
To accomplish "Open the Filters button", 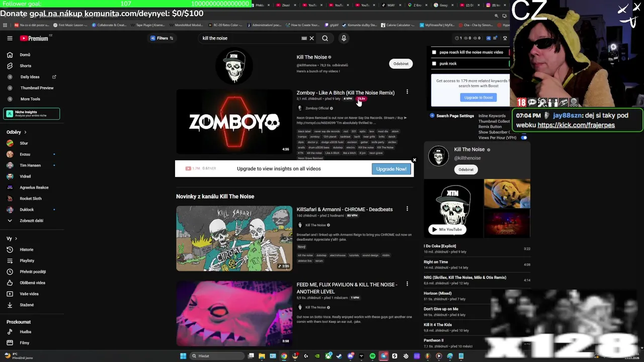I will 162,38.
